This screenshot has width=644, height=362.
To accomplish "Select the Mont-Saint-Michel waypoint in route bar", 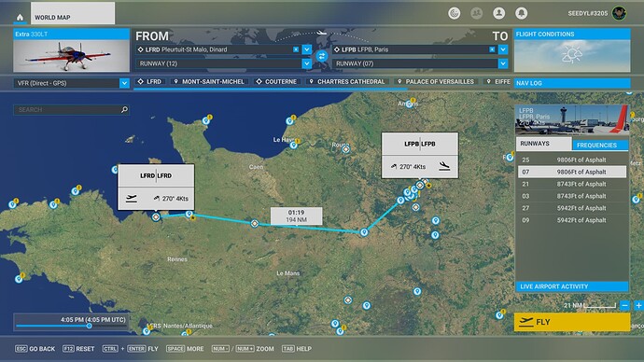I will point(209,82).
